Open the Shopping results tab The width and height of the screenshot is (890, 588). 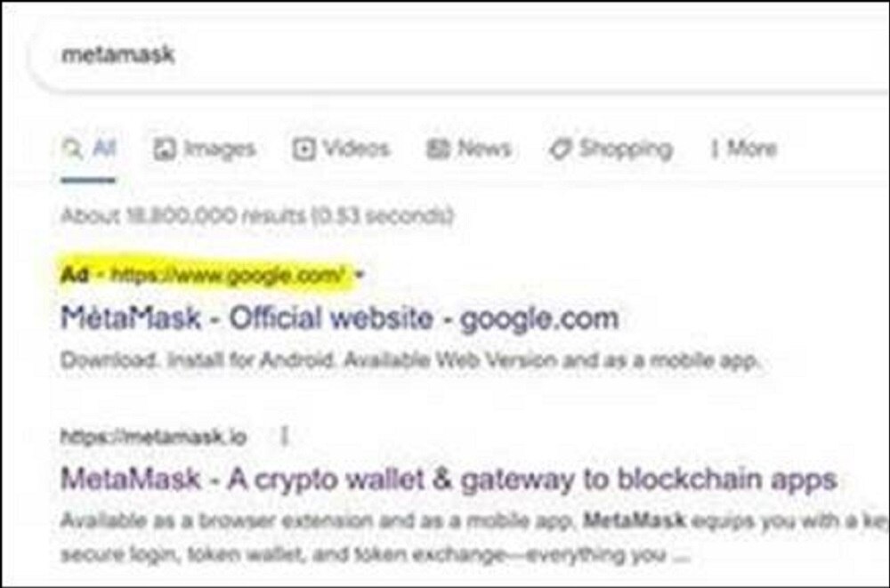pos(626,149)
